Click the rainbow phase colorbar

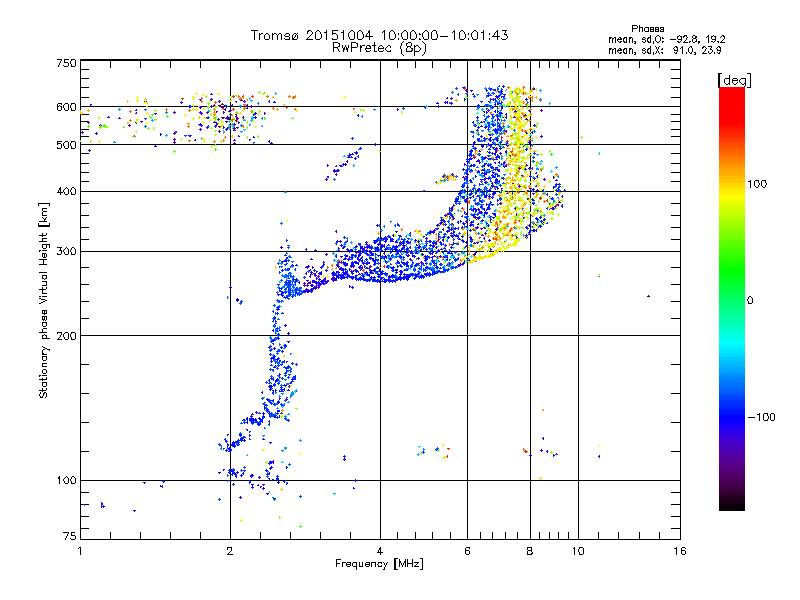coord(732,299)
